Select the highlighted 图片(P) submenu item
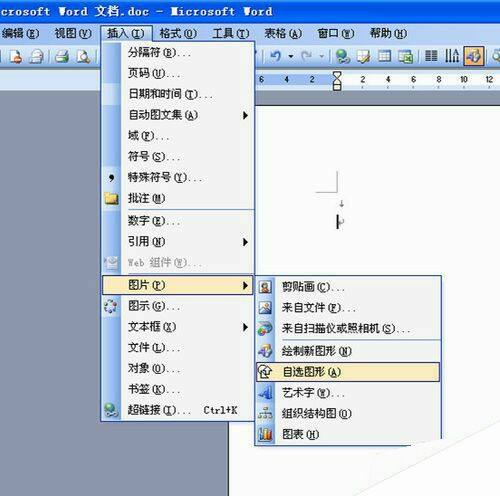Image resolution: width=500 pixels, height=496 pixels. [x=178, y=285]
